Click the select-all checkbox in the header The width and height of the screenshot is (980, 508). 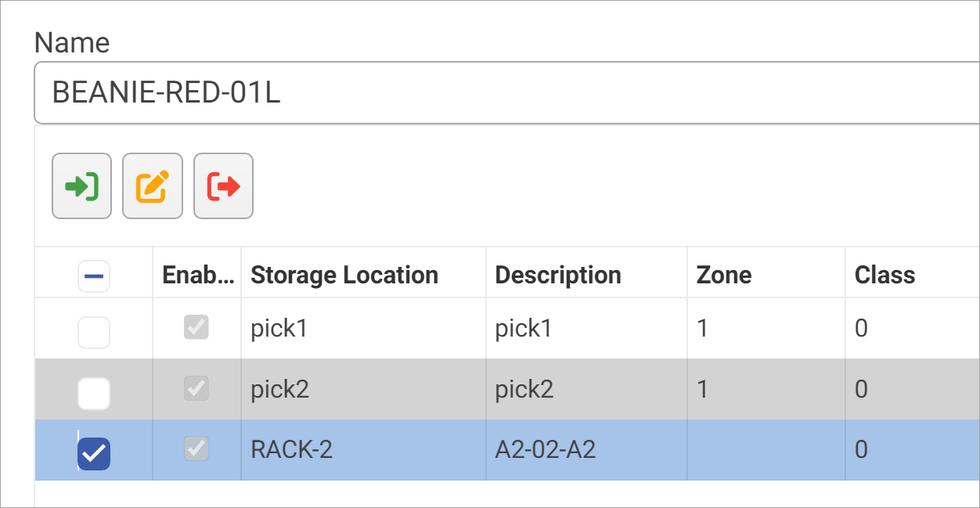pos(93,276)
